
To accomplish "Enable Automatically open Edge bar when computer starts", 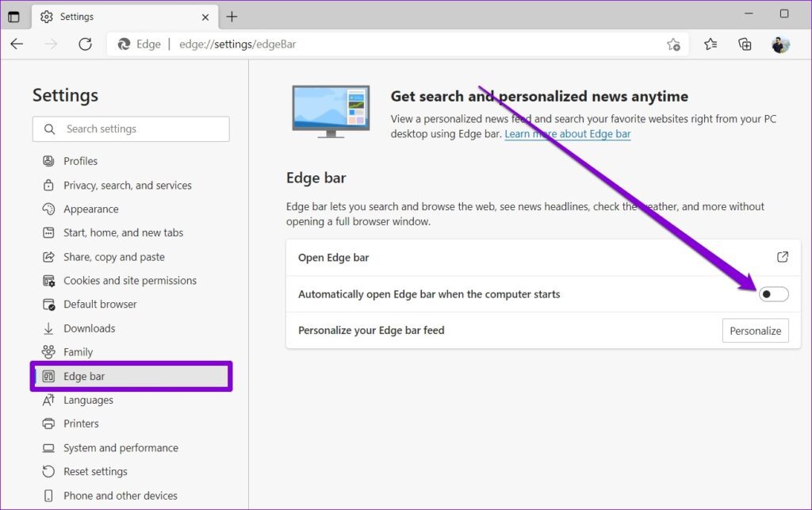I will click(773, 293).
